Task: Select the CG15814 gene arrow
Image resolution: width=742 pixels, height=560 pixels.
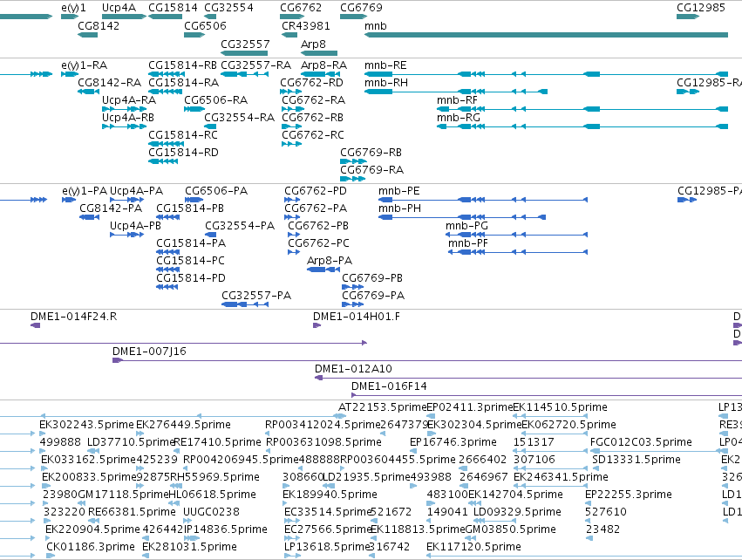Action: pyautogui.click(x=165, y=17)
